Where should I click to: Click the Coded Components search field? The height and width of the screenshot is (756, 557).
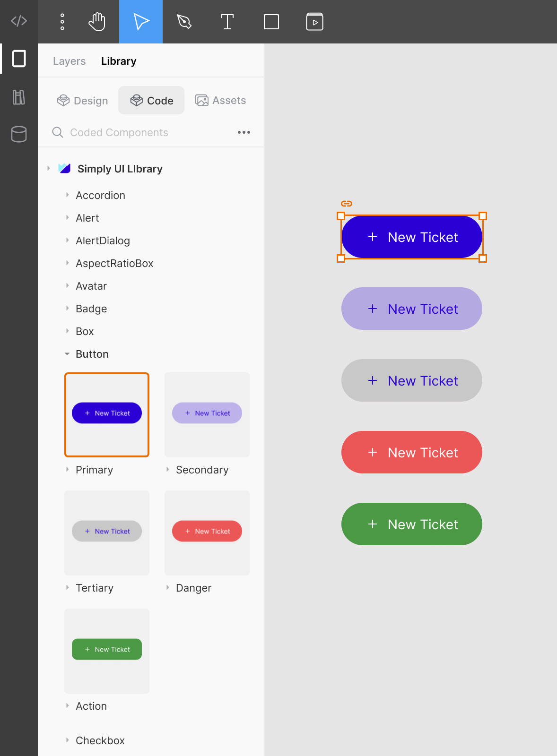[x=142, y=132]
